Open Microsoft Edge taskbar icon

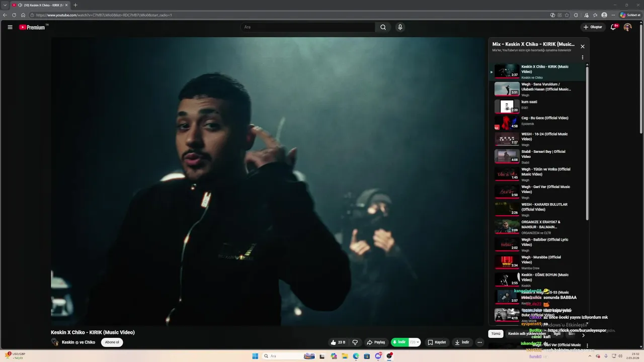click(x=356, y=356)
